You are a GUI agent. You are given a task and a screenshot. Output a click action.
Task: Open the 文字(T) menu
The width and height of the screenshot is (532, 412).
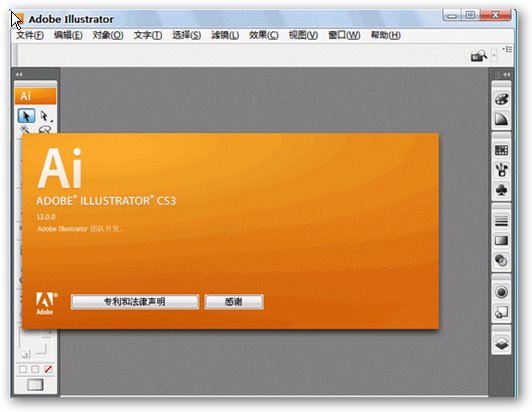[148, 35]
